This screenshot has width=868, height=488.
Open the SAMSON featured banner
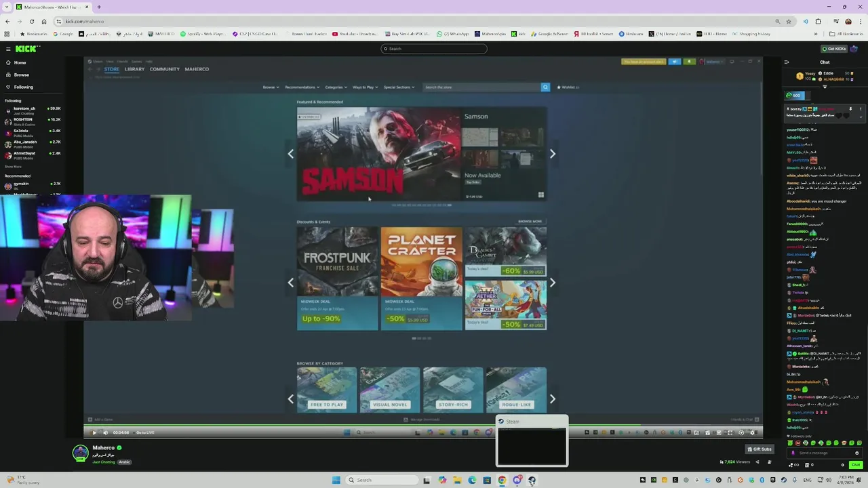(x=378, y=154)
